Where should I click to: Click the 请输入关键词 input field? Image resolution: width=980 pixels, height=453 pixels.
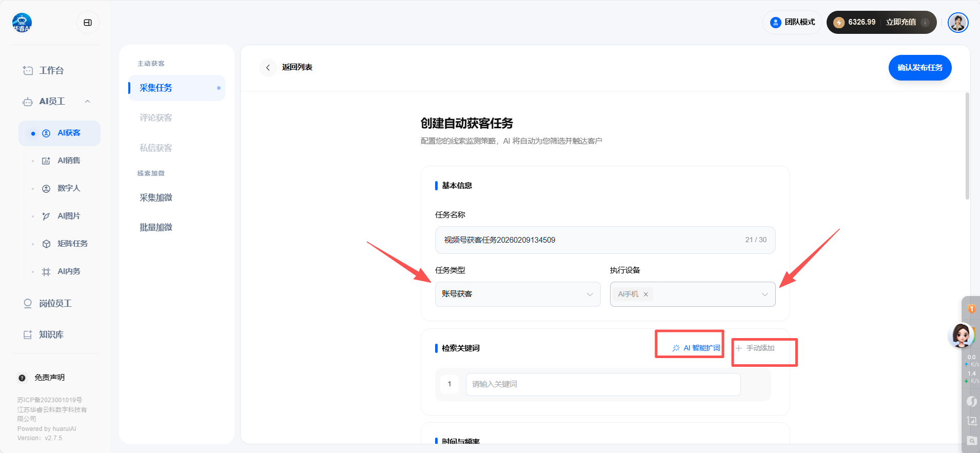[602, 384]
